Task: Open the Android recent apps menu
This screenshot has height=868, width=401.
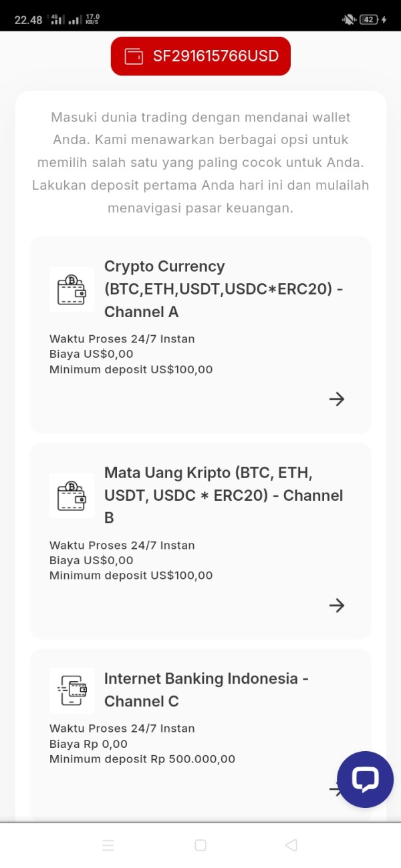Action: (108, 845)
